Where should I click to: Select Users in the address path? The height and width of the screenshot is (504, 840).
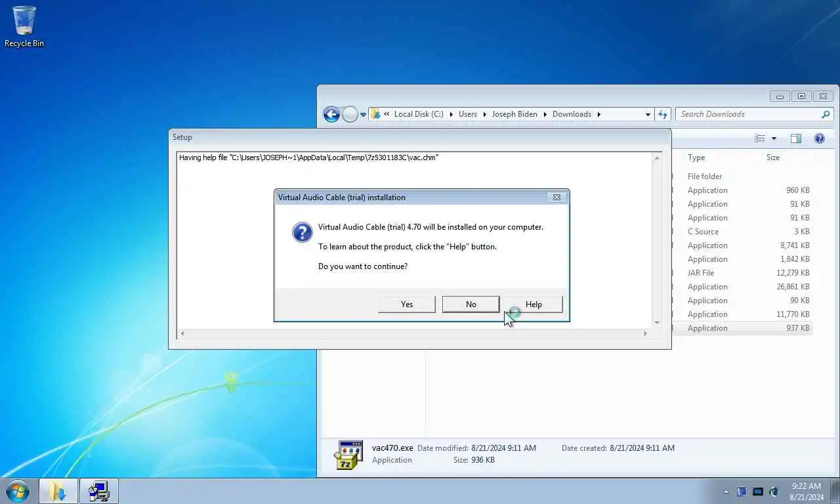click(x=468, y=114)
